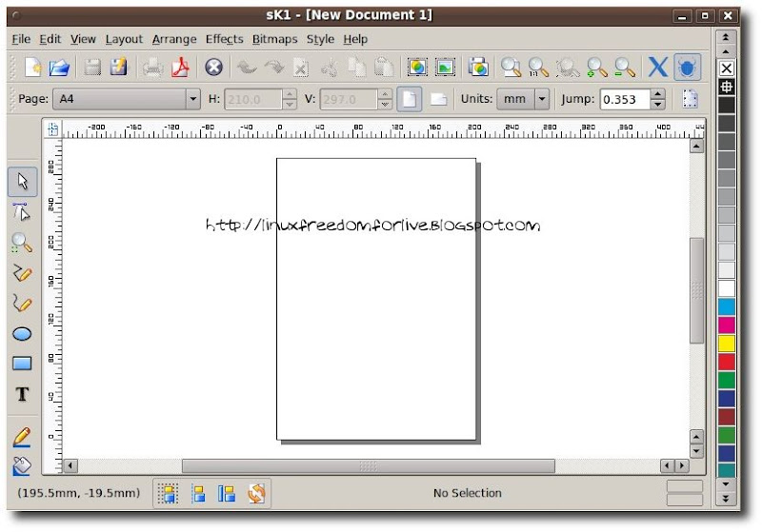Image resolution: width=762 pixels, height=532 pixels.
Task: Click the close document X circle icon
Action: pyautogui.click(x=213, y=67)
